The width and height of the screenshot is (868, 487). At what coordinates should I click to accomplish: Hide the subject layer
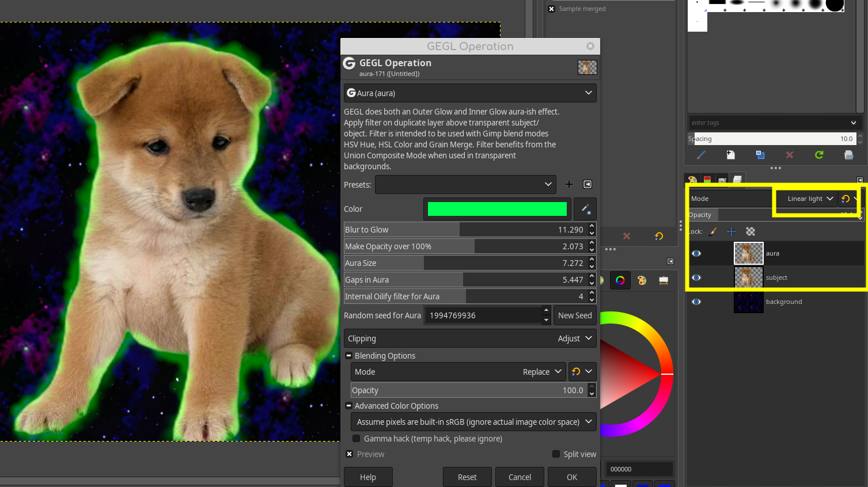tap(696, 277)
